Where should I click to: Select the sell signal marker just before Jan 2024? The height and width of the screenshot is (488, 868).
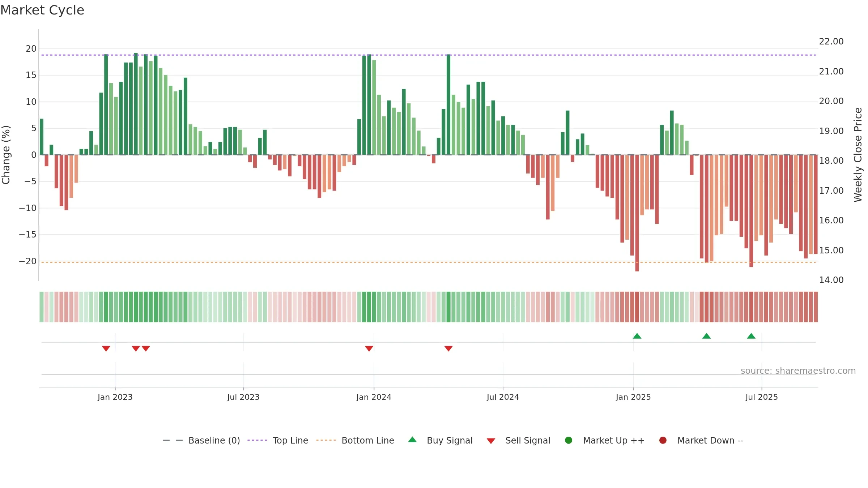tap(369, 348)
